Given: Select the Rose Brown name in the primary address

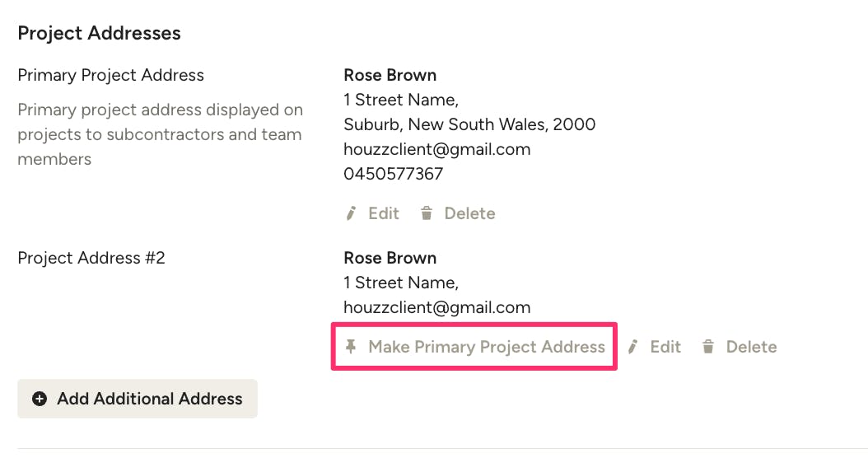Looking at the screenshot, I should (390, 75).
